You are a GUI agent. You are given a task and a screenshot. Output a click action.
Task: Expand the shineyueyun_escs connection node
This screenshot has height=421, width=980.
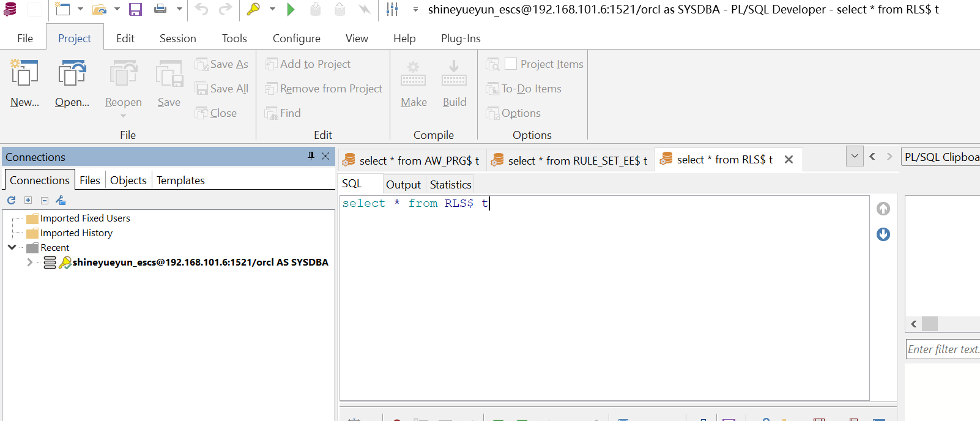click(x=29, y=262)
